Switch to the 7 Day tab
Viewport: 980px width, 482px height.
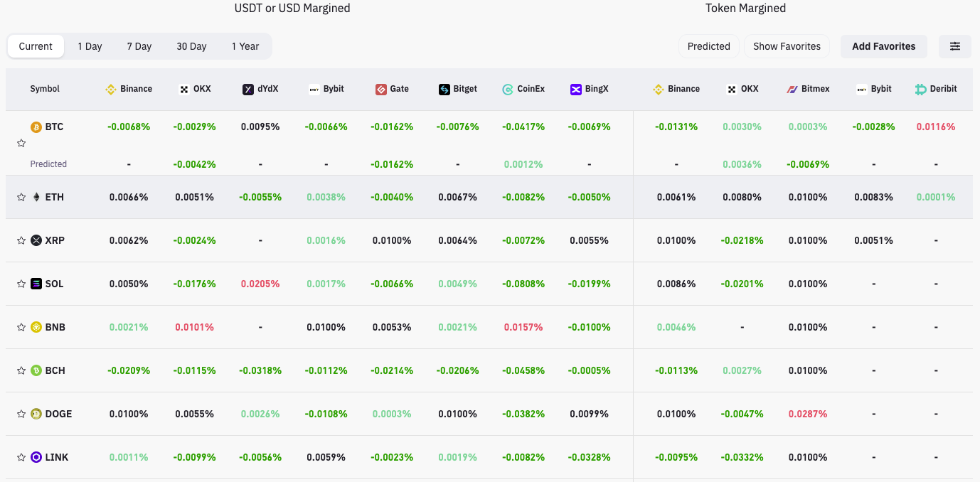[x=139, y=45]
